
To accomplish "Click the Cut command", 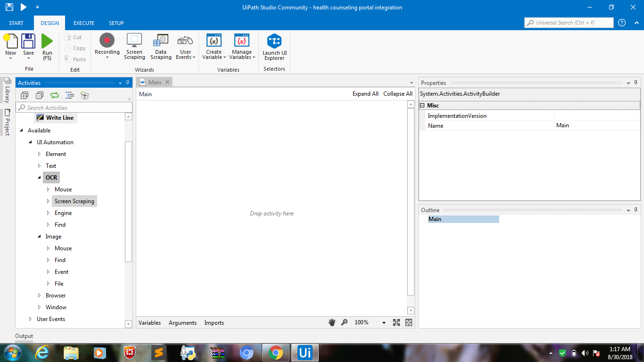I will tap(74, 37).
